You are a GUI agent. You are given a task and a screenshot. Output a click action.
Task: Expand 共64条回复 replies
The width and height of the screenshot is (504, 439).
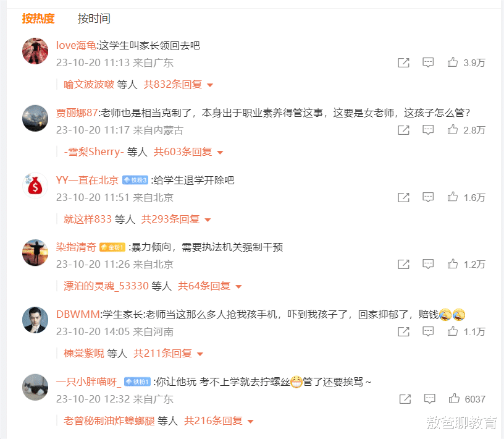pos(209,286)
